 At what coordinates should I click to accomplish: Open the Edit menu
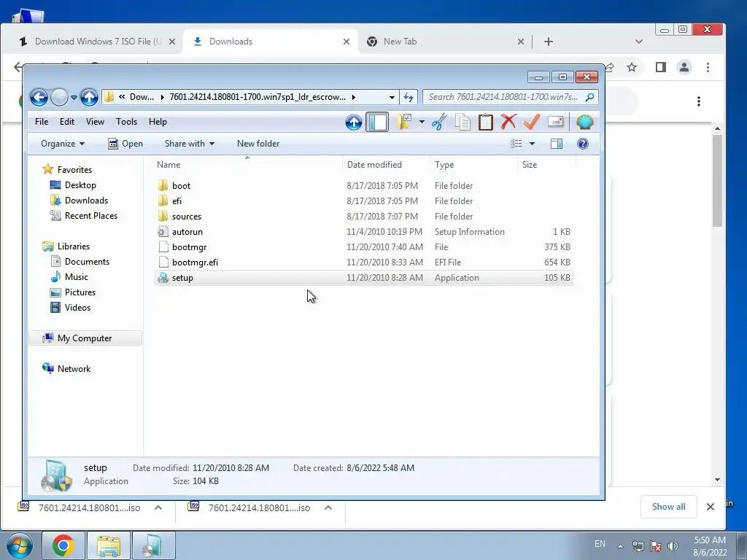click(x=66, y=122)
